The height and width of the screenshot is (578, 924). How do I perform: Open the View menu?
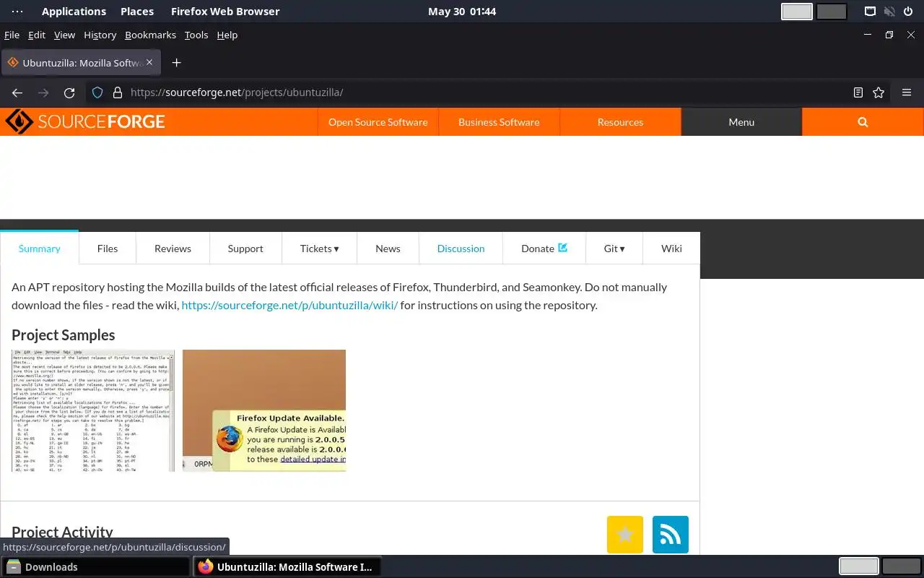tap(64, 35)
